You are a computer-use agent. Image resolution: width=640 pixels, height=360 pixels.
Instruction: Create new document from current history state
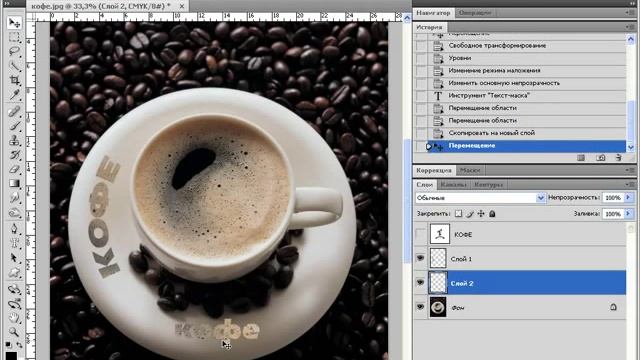click(581, 158)
